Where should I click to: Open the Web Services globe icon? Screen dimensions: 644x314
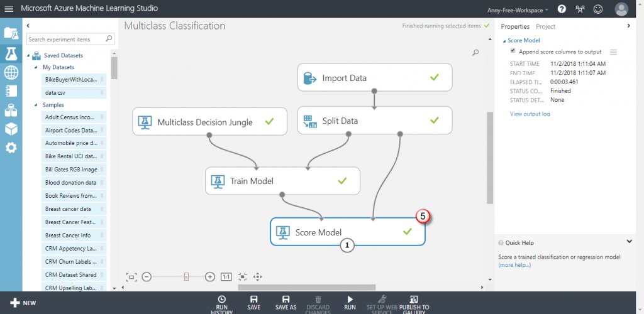point(11,73)
